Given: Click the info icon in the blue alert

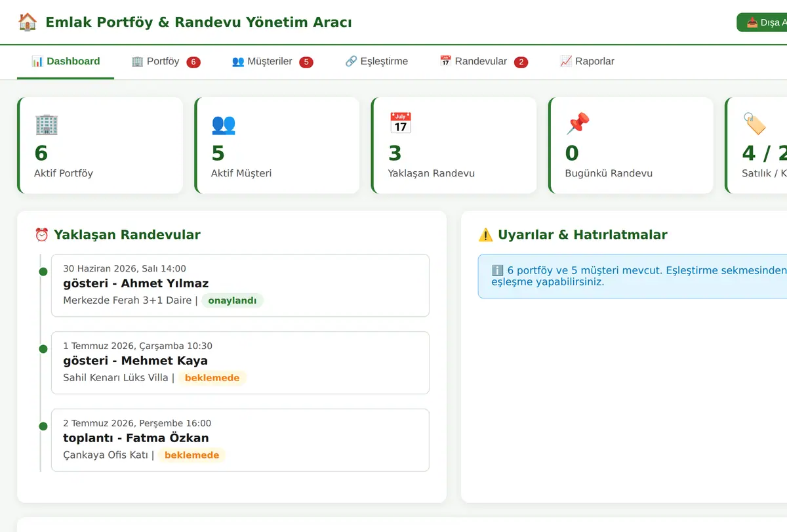Looking at the screenshot, I should pos(497,270).
